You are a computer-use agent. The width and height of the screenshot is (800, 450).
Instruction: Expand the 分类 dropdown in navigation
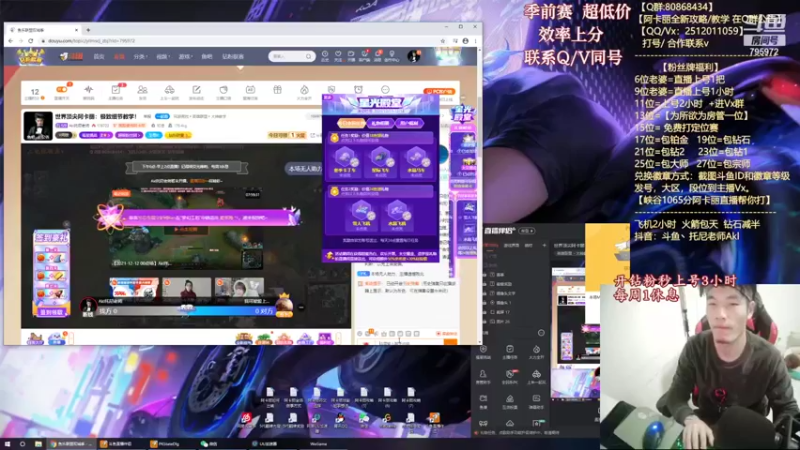tap(140, 57)
